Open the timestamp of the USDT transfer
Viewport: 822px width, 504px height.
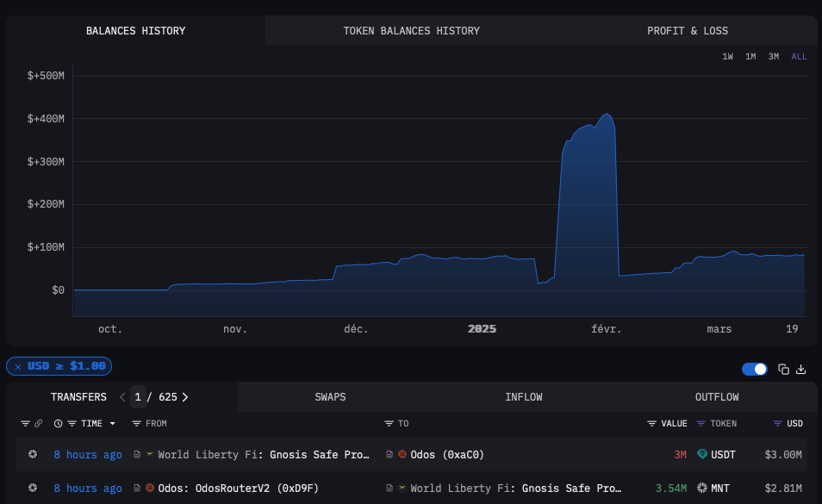coord(88,455)
